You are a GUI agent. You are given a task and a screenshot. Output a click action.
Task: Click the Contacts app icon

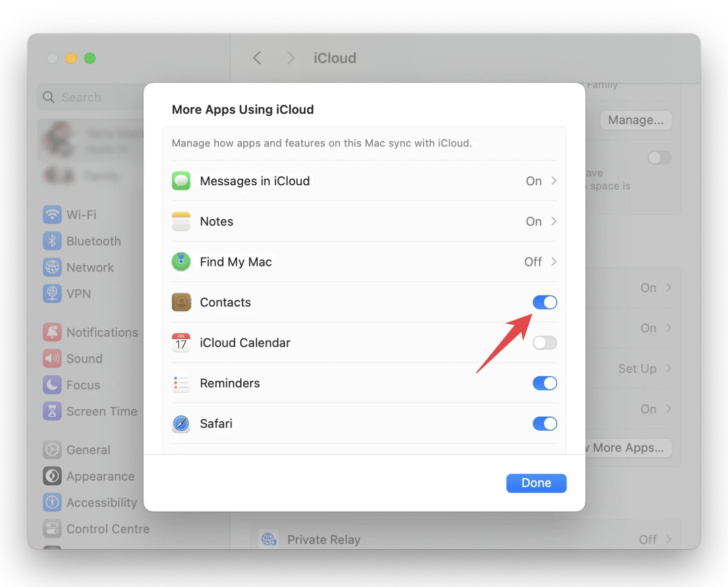181,302
